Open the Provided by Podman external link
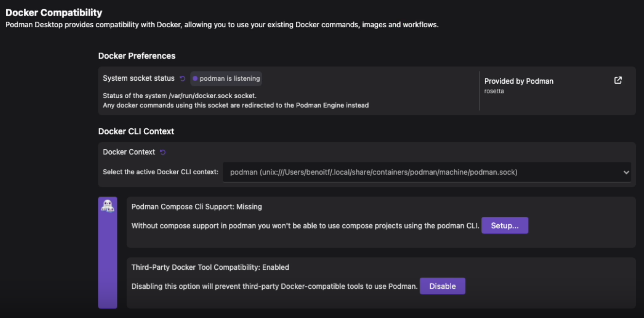 [x=618, y=81]
